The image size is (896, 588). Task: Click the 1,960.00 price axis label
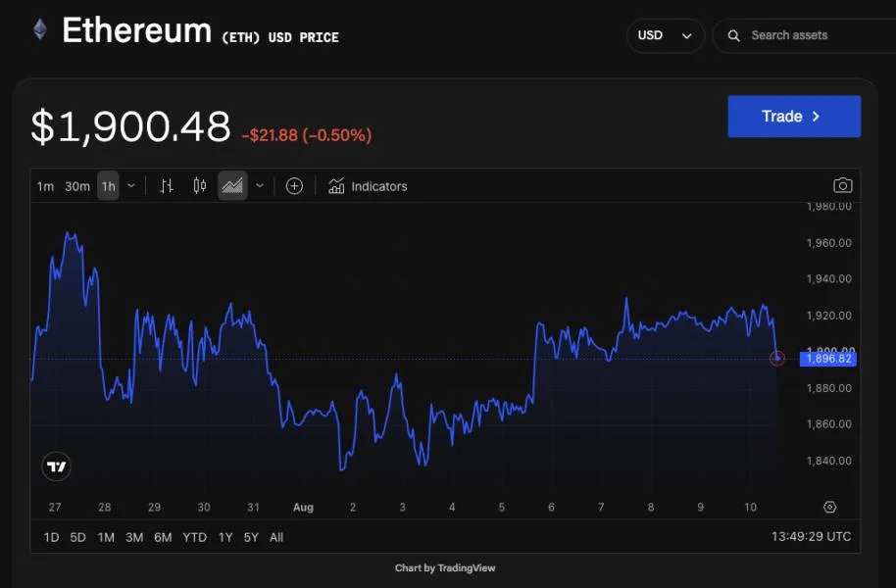coord(828,243)
